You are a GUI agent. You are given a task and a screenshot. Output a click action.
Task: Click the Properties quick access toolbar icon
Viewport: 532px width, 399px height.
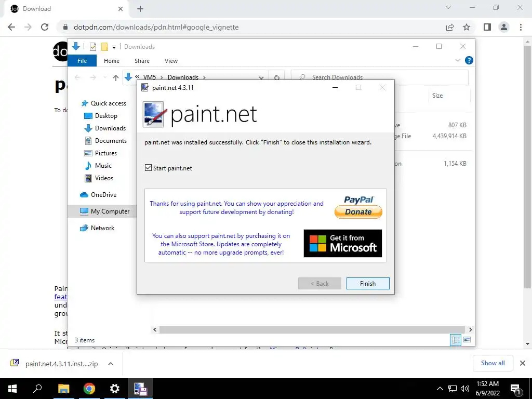pos(92,46)
